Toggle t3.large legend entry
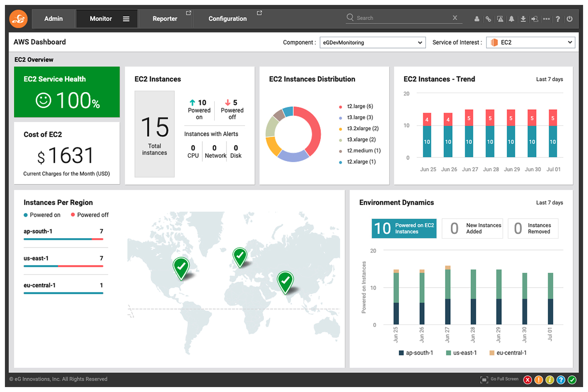This screenshot has height=392, width=588. [x=356, y=118]
